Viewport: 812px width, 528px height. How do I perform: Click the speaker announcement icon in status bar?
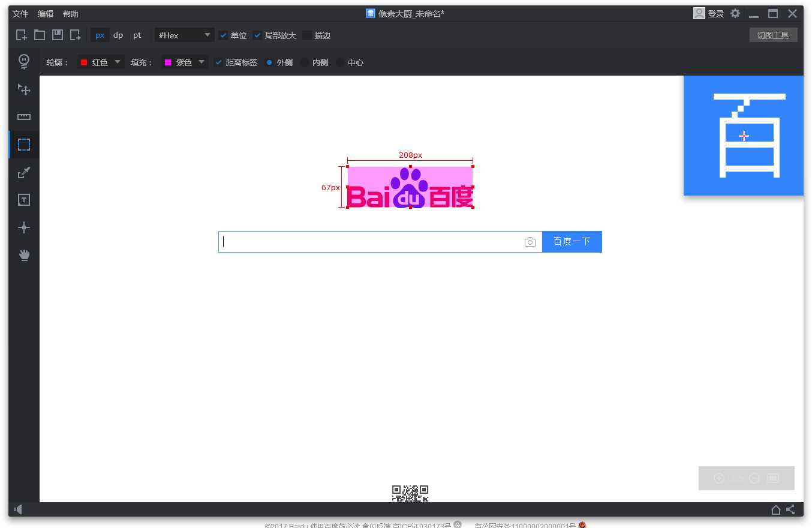click(x=18, y=509)
